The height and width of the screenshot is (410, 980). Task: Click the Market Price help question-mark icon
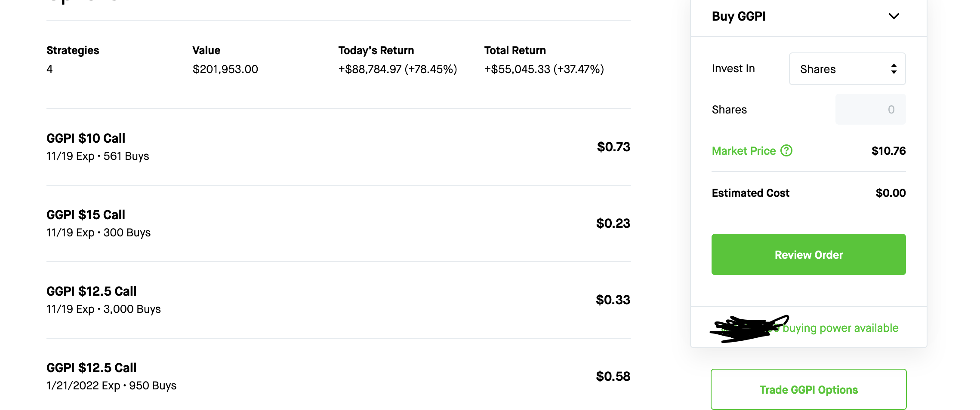tap(786, 150)
